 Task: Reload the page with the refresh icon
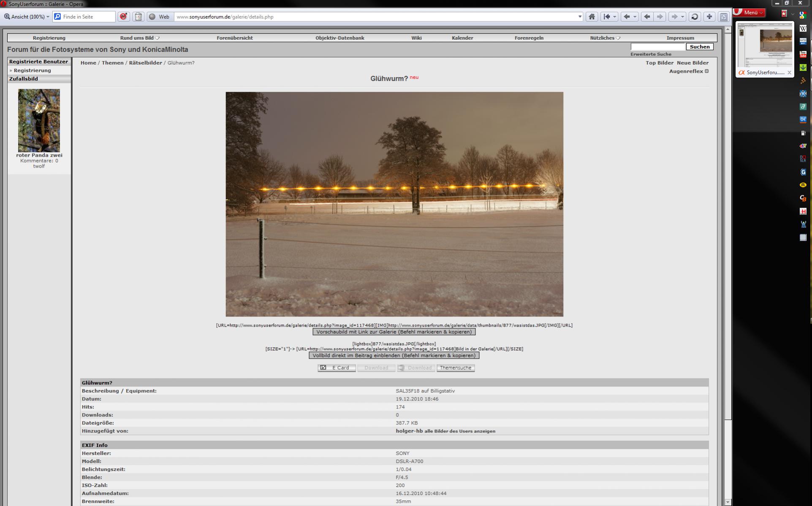click(695, 17)
